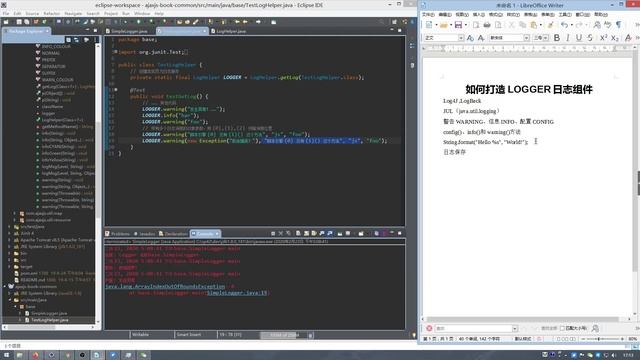The height and width of the screenshot is (360, 640).
Task: Click the Clear Console icon
Action: coord(298,233)
